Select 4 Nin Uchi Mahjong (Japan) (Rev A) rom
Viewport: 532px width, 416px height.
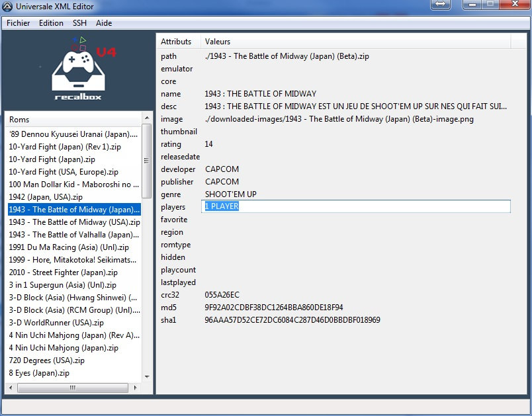tap(74, 335)
